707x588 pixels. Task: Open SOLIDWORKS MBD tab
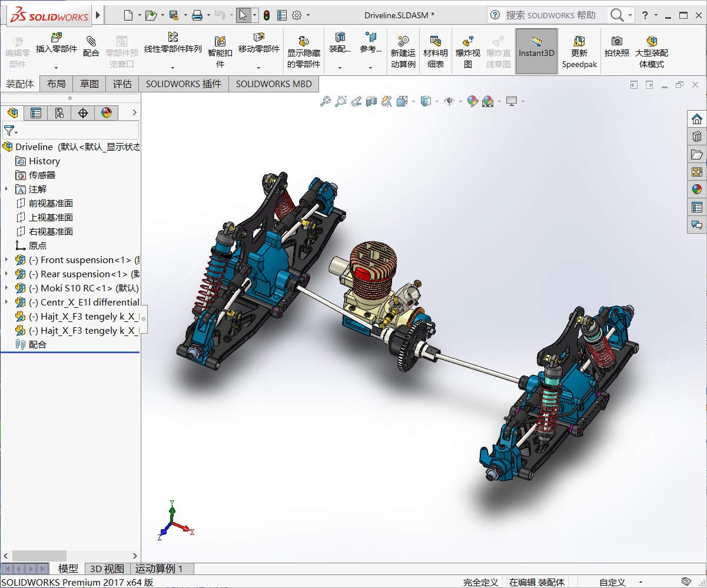274,84
